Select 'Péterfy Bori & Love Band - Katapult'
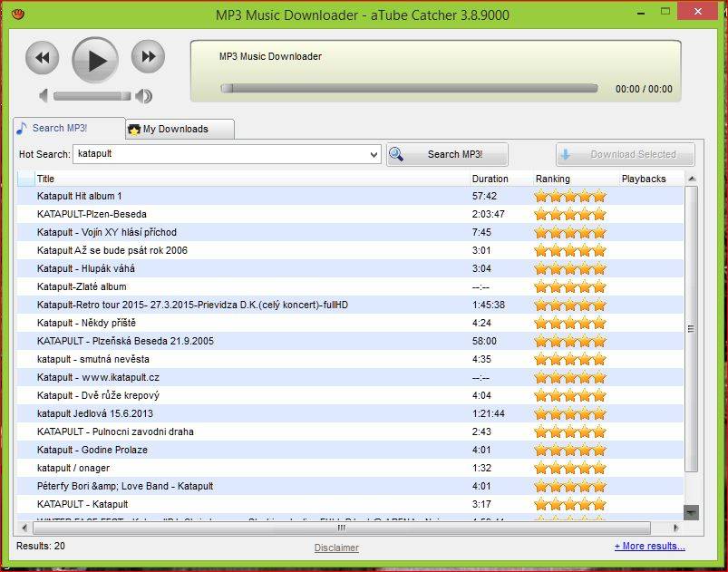Viewport: 728px width, 572px height. (x=350, y=486)
